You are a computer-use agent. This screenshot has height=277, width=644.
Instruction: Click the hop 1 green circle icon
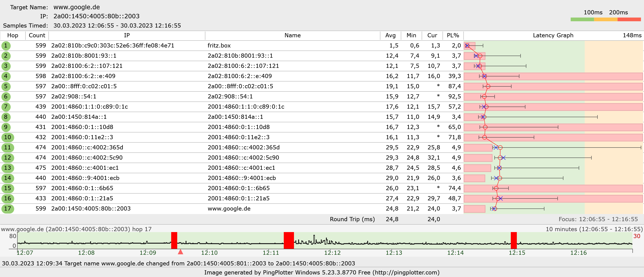(x=6, y=46)
